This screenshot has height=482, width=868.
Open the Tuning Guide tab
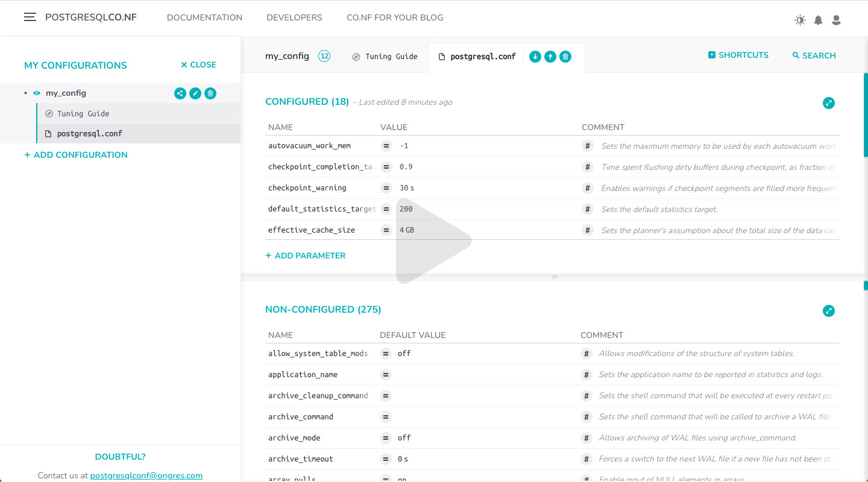(385, 56)
